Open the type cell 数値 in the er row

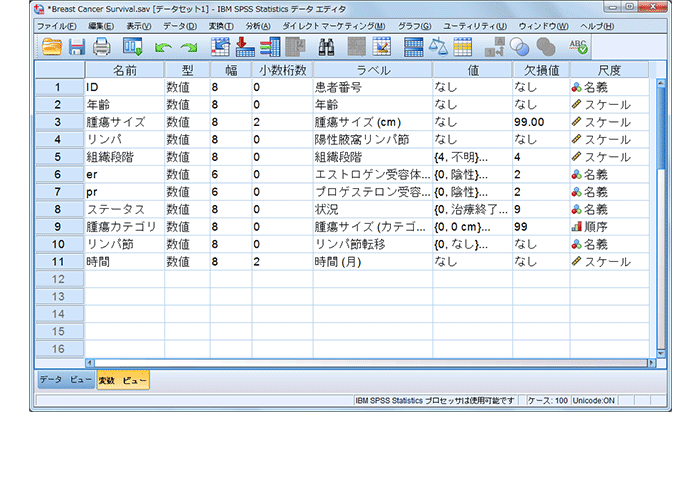[188, 175]
